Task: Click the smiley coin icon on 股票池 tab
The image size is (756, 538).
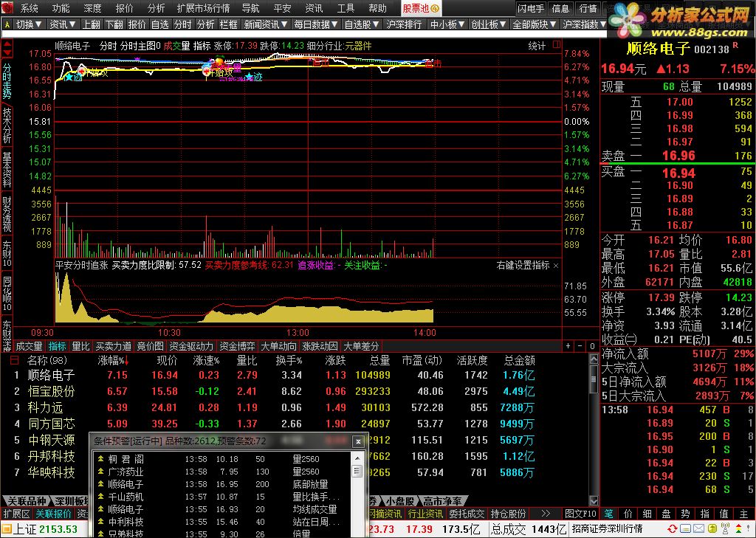Action: point(434,9)
